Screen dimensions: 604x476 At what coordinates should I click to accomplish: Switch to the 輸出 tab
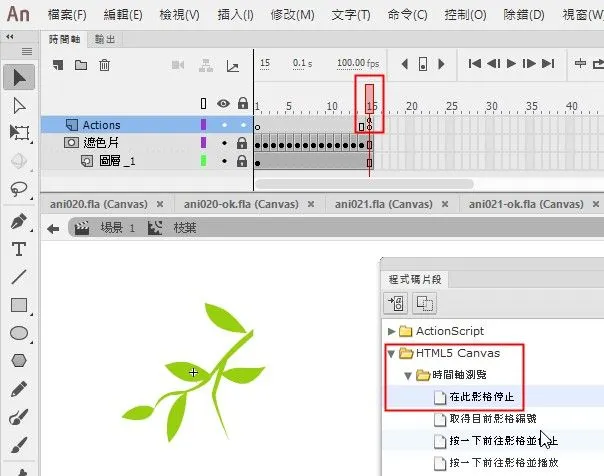105,39
